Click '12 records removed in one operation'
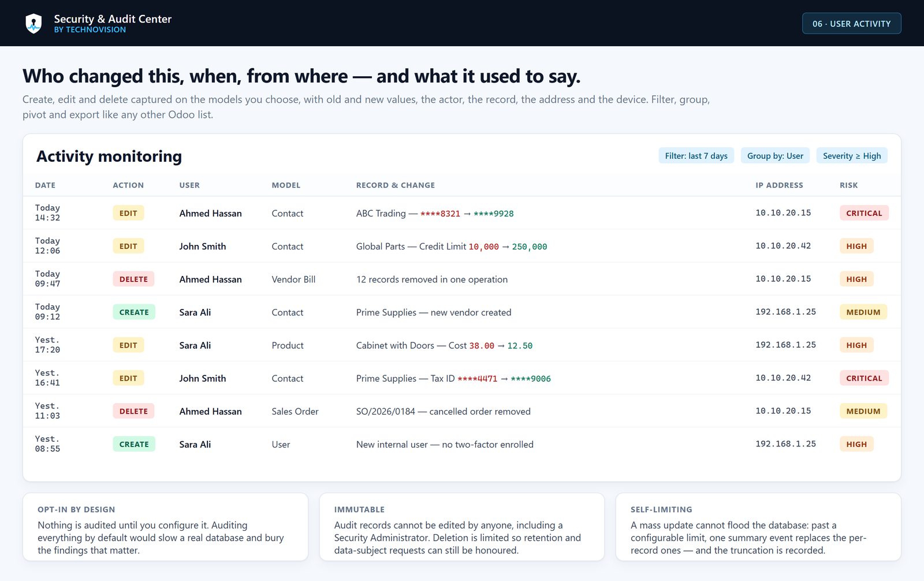Viewport: 924px width, 581px height. point(432,279)
